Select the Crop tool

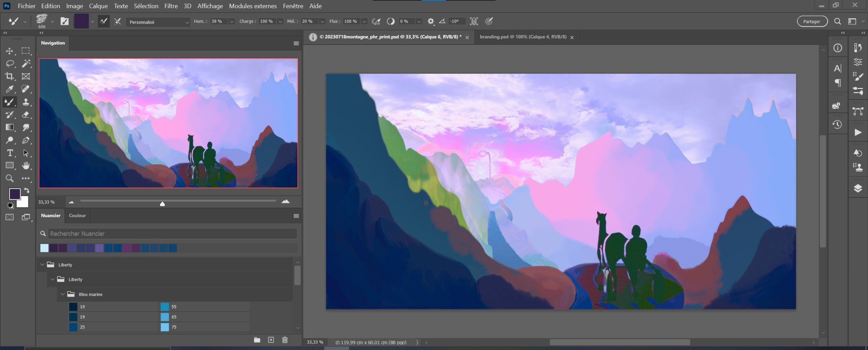point(9,76)
